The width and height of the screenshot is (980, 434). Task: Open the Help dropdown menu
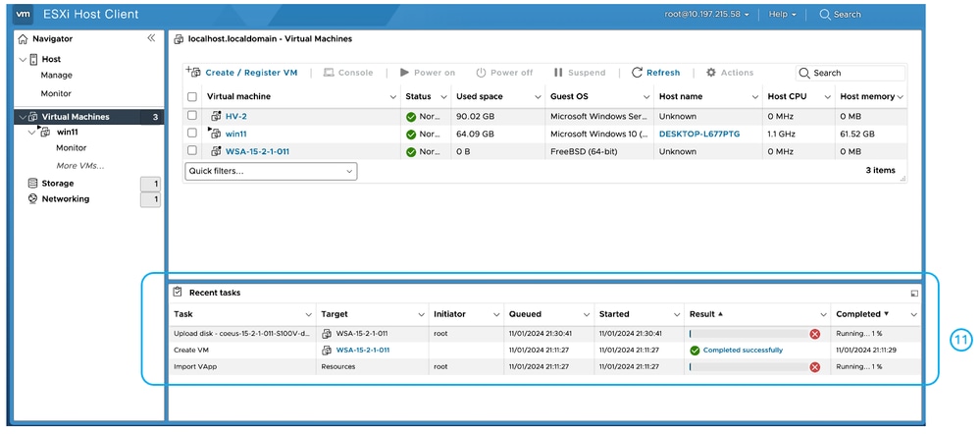783,14
